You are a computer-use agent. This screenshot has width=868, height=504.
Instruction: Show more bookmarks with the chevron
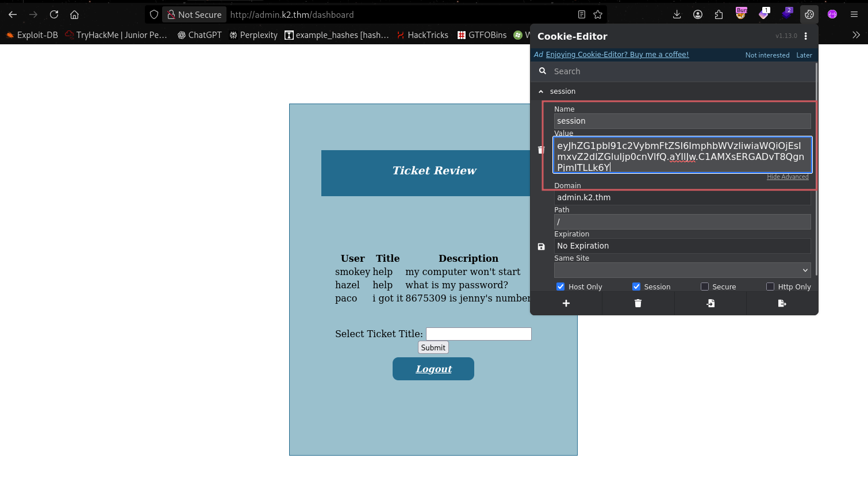pos(856,35)
